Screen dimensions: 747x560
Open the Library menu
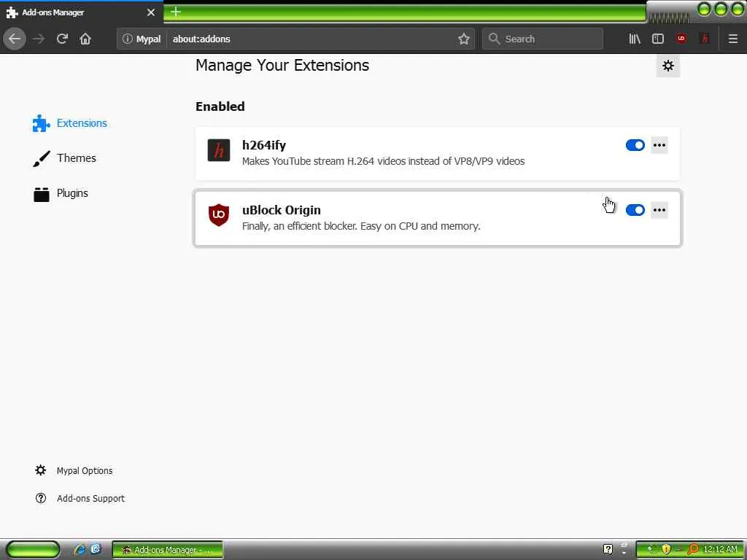634,39
